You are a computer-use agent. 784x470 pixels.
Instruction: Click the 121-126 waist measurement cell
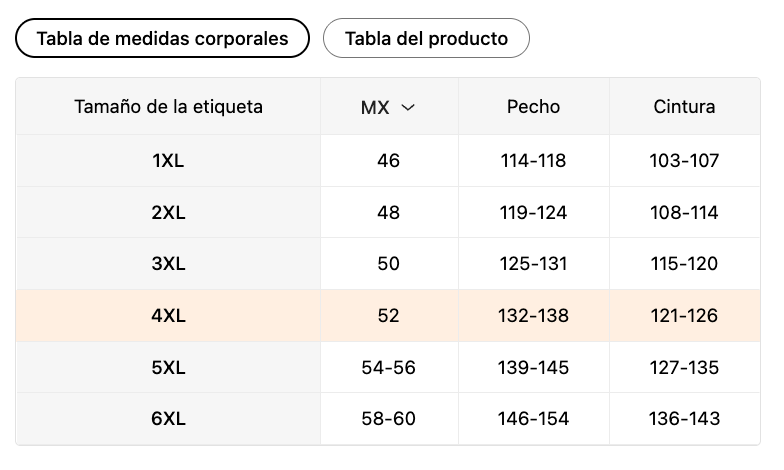click(x=684, y=316)
